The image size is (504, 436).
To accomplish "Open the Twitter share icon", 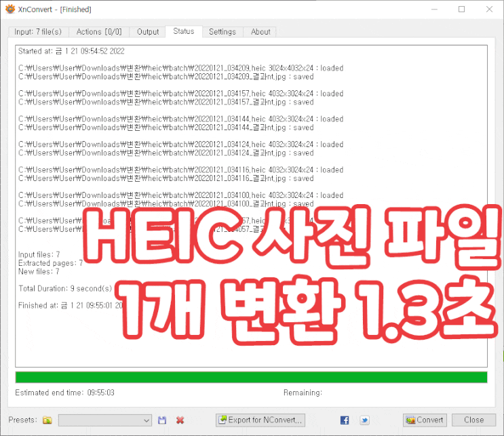I will (364, 420).
